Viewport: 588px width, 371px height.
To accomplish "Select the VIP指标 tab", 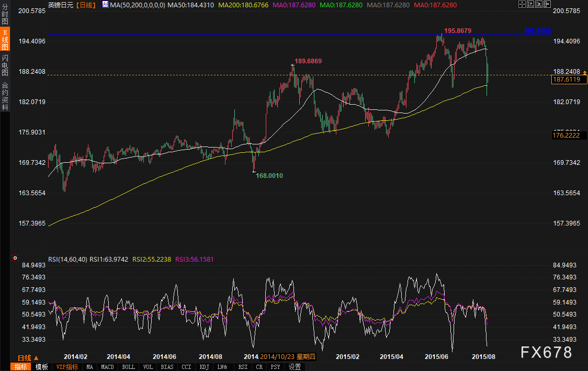I will point(67,367).
